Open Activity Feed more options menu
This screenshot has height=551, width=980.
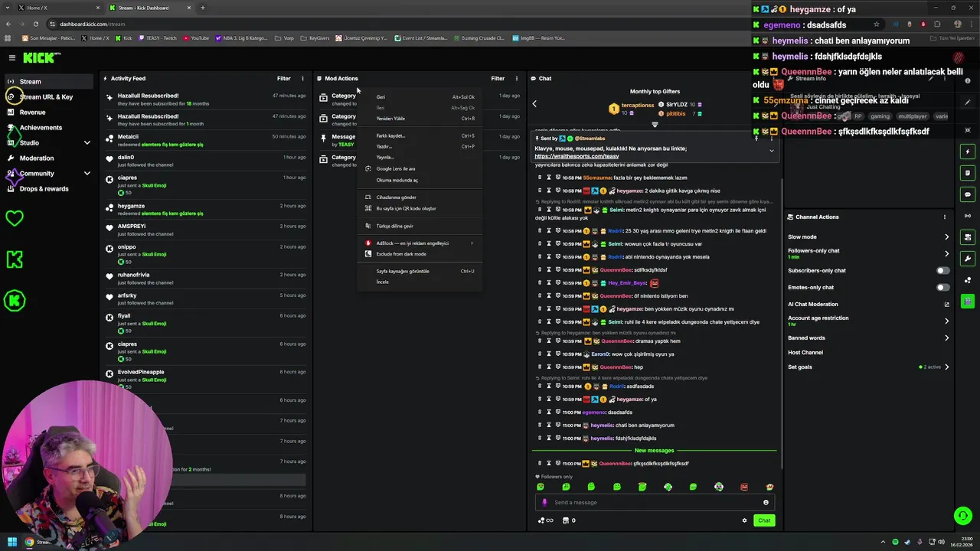point(302,78)
